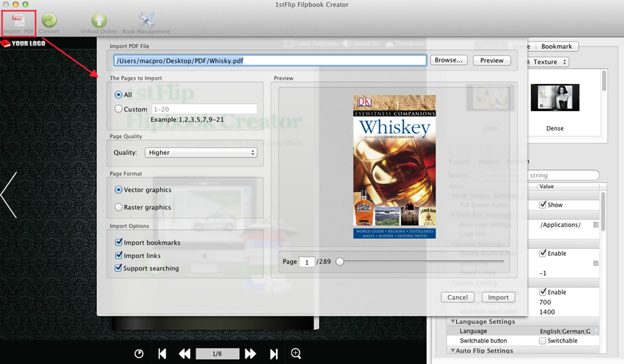Click the 700 zoom width value
Viewport: 624px width, 364px height.
coord(545,302)
